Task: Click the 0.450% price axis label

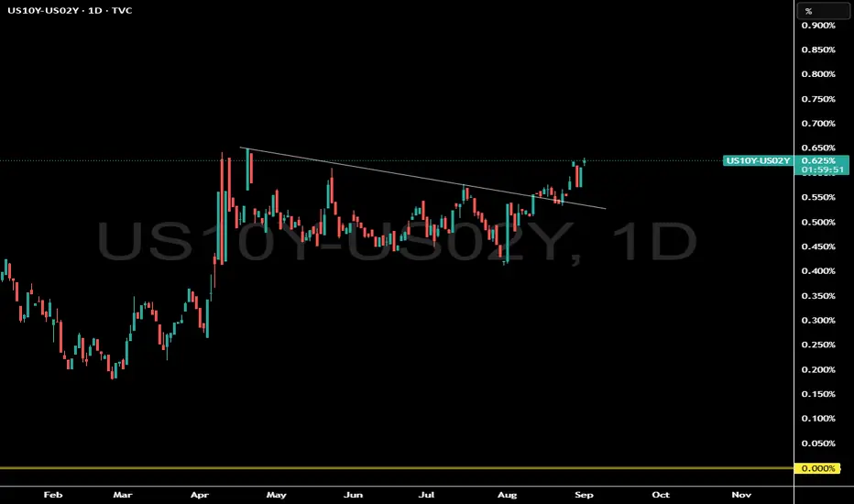Action: click(818, 247)
